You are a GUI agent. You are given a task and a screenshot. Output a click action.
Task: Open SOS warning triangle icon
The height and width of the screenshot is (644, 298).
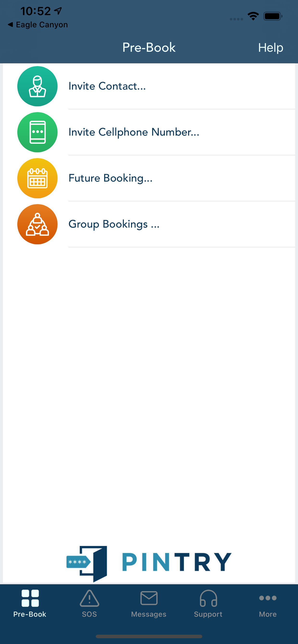(89, 598)
